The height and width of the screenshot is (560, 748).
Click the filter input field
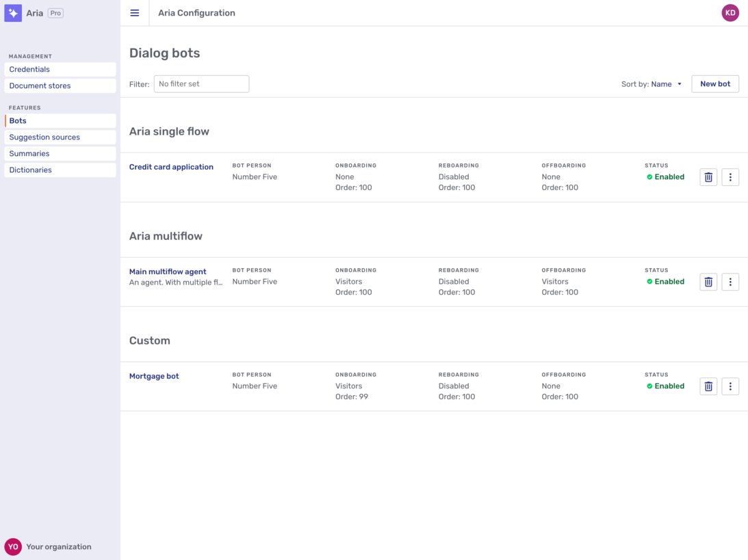(x=201, y=83)
